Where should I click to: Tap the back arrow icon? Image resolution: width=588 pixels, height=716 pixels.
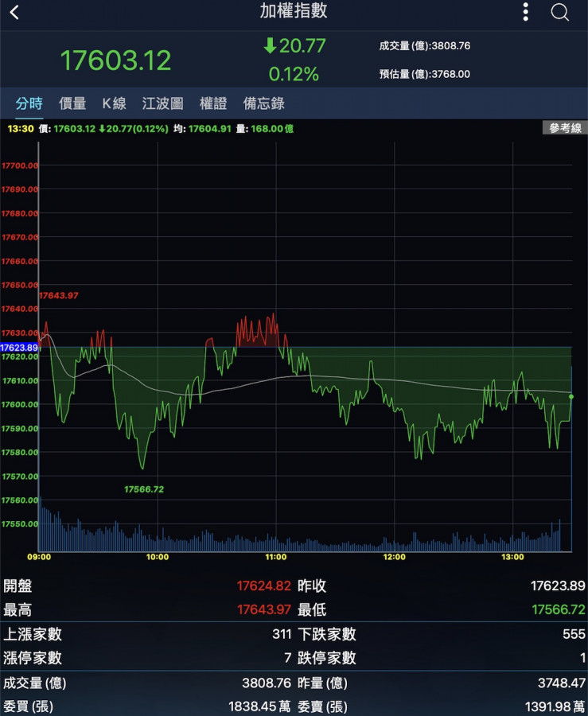[x=14, y=12]
